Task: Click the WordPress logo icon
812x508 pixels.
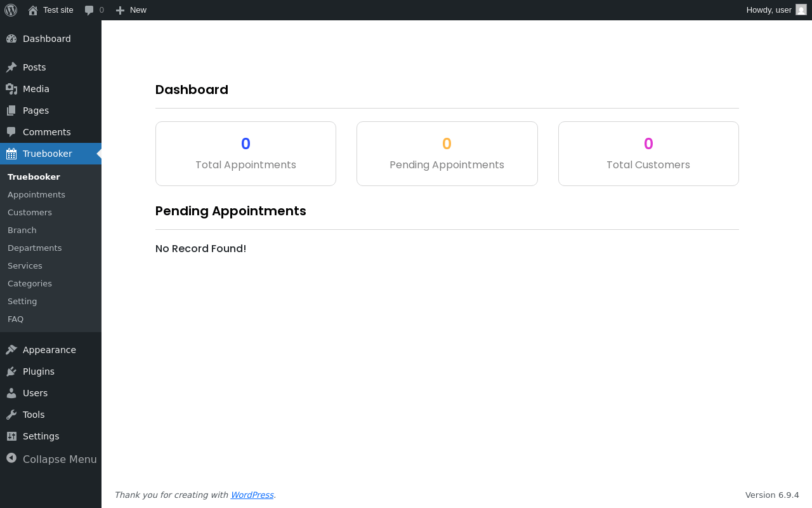Action: pyautogui.click(x=11, y=10)
